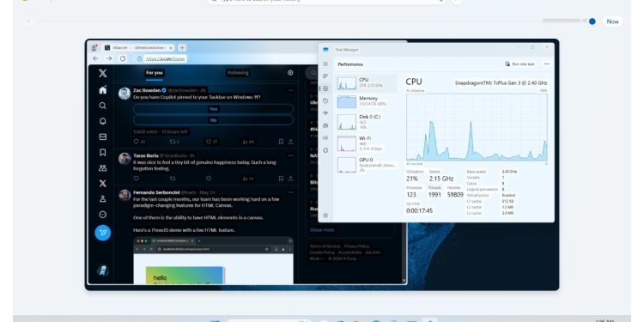Share Taras Buria's post
The width and height of the screenshot is (644, 322).
(x=290, y=179)
